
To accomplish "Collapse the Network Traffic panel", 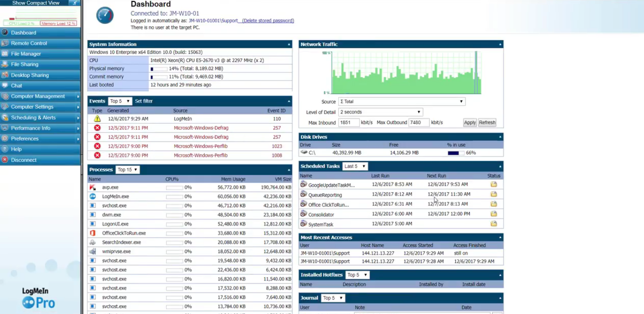I will point(500,44).
